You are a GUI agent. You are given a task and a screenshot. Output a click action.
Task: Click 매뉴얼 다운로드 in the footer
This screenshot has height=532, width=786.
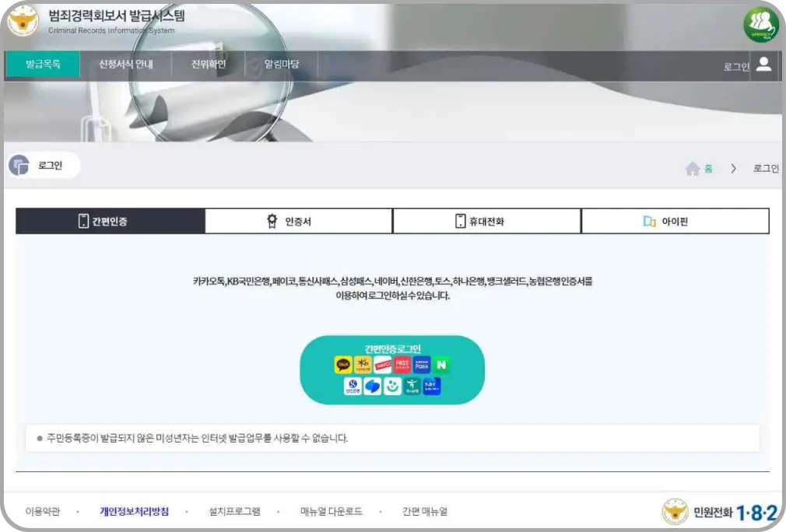click(331, 512)
